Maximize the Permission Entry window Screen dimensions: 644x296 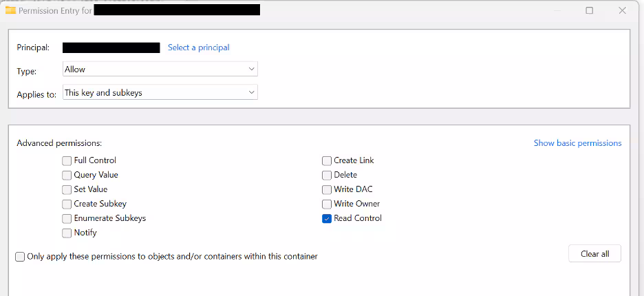pos(590,10)
